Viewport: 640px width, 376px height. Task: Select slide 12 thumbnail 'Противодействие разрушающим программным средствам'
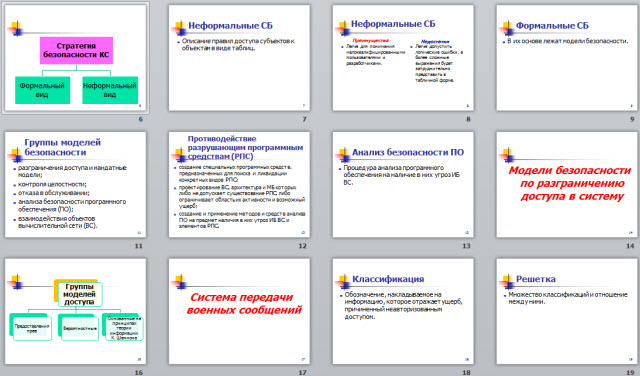click(x=239, y=185)
